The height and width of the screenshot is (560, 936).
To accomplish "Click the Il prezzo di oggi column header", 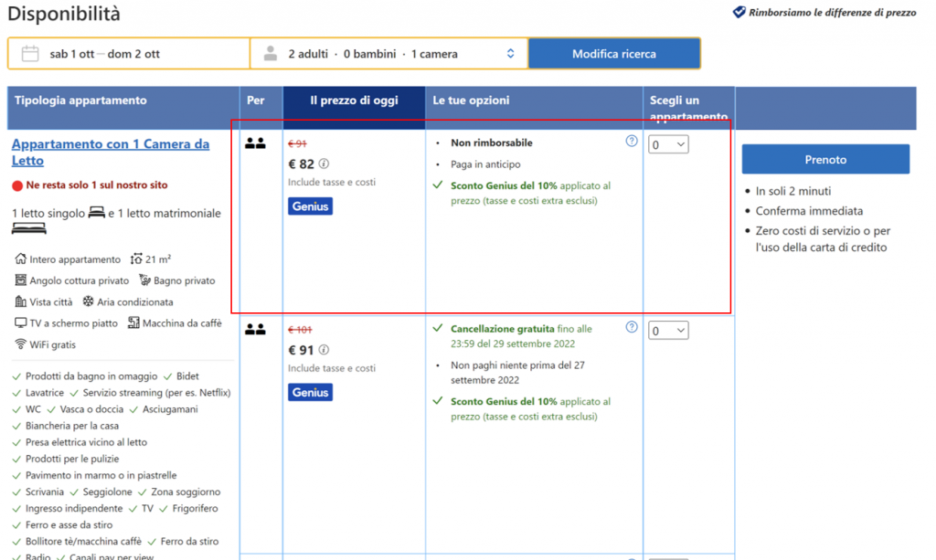I will click(x=354, y=100).
